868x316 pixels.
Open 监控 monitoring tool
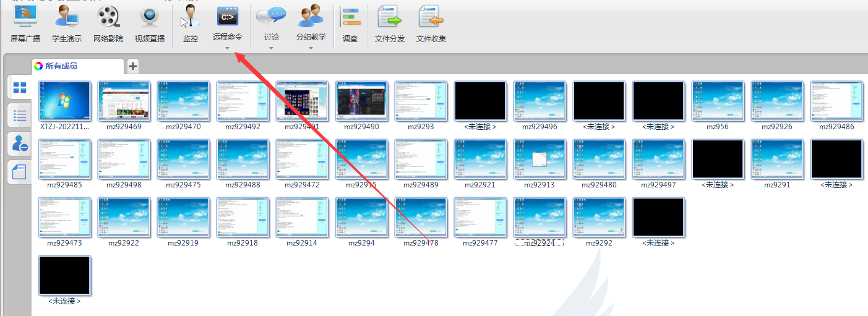(191, 25)
